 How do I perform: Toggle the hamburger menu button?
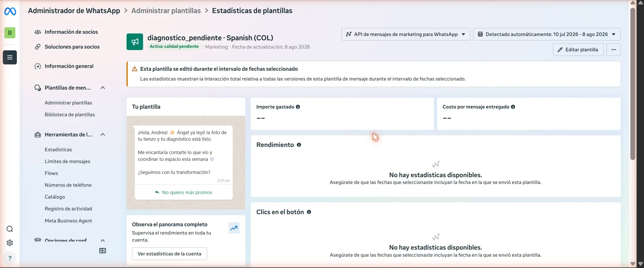click(x=10, y=57)
